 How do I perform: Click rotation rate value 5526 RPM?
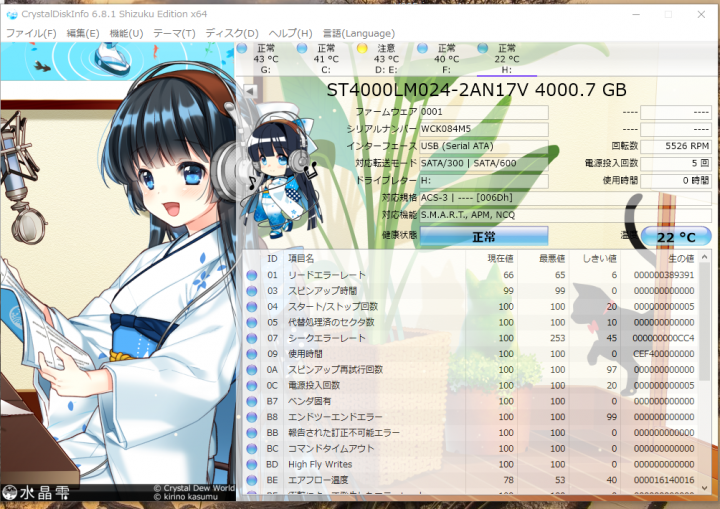pyautogui.click(x=675, y=146)
